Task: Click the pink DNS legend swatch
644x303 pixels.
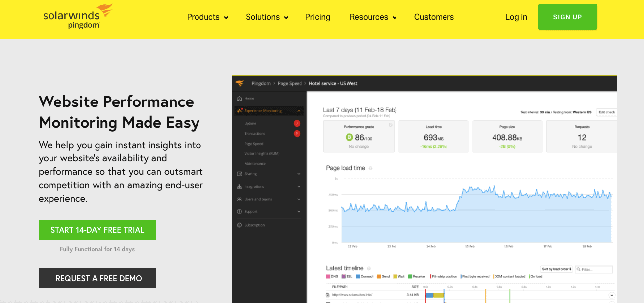Action: tap(328, 276)
